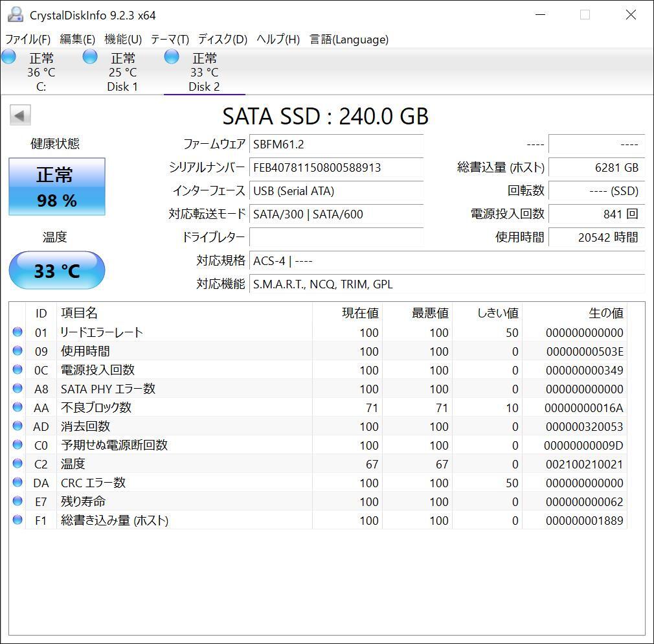This screenshot has width=654, height=644.
Task: Click the total host writes value 6281 GB
Action: [596, 168]
